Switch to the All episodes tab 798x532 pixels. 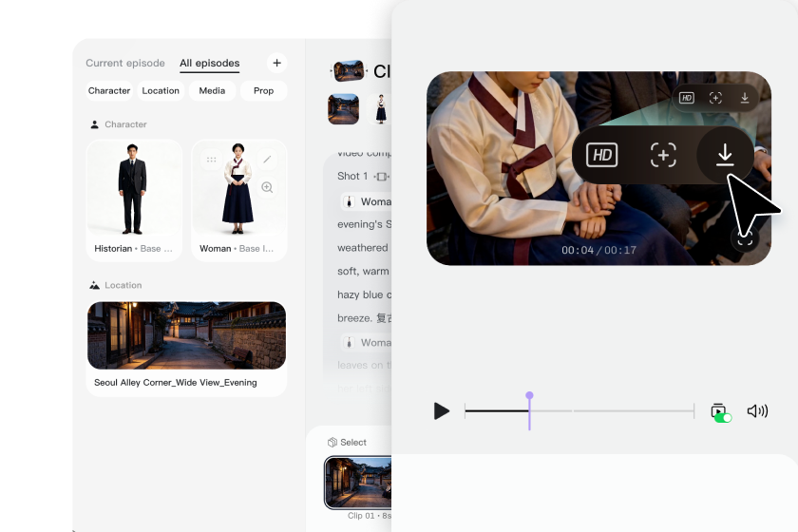tap(210, 63)
